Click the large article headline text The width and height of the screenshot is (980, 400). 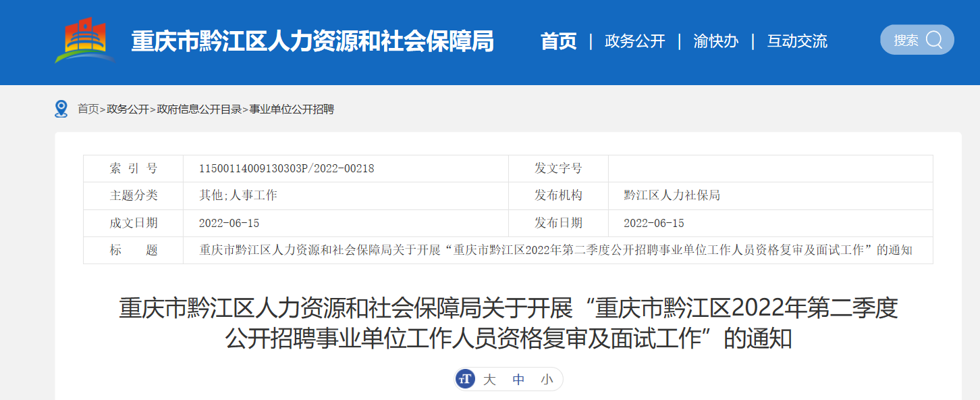tap(508, 323)
